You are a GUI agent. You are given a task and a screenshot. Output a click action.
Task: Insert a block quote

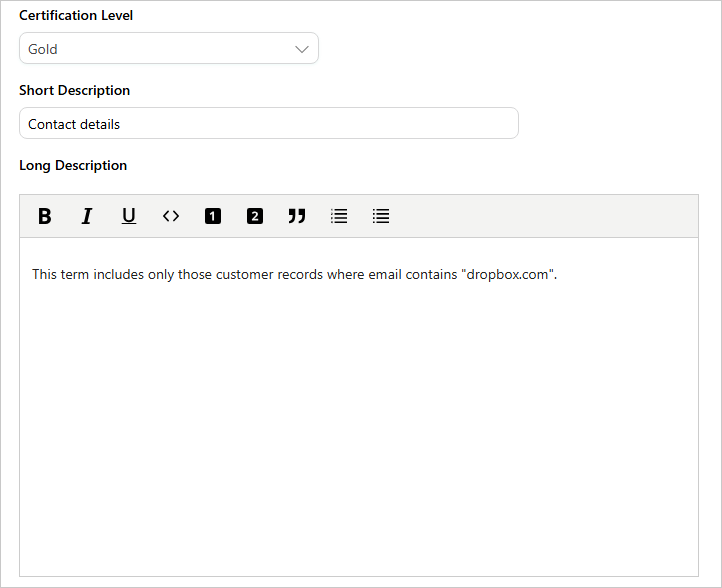[x=297, y=216]
